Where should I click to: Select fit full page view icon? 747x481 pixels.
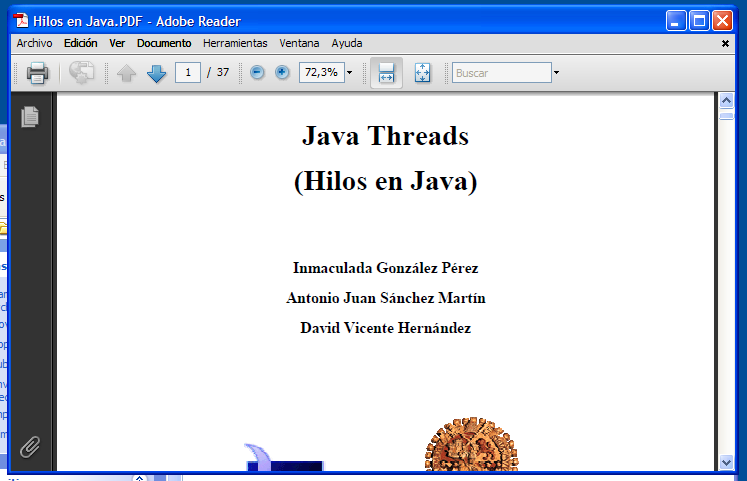[x=422, y=73]
